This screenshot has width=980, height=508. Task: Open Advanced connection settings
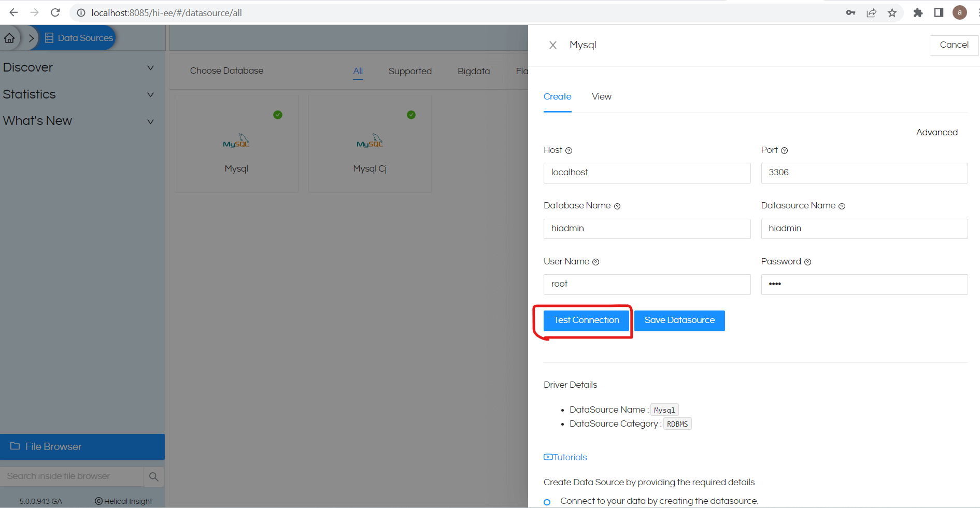(x=936, y=132)
